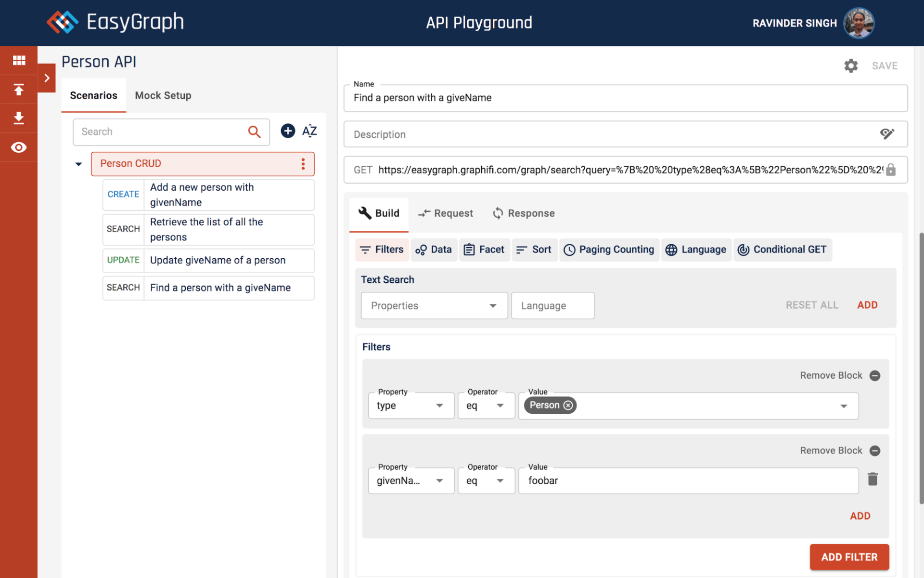The width and height of the screenshot is (924, 578).
Task: Switch to the Mock Setup tab
Action: coord(163,95)
